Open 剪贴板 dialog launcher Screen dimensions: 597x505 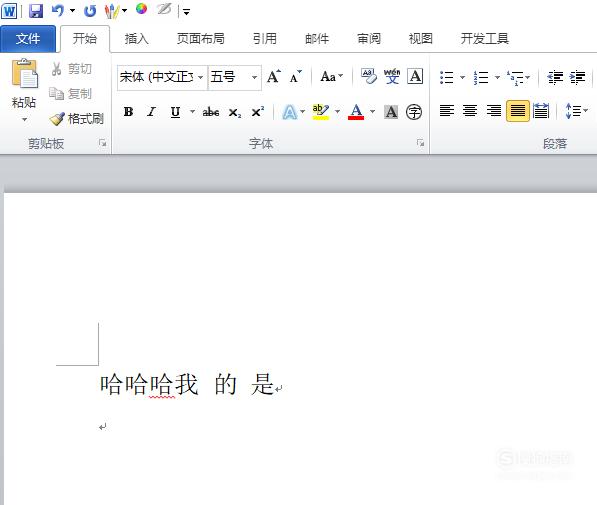[102, 143]
